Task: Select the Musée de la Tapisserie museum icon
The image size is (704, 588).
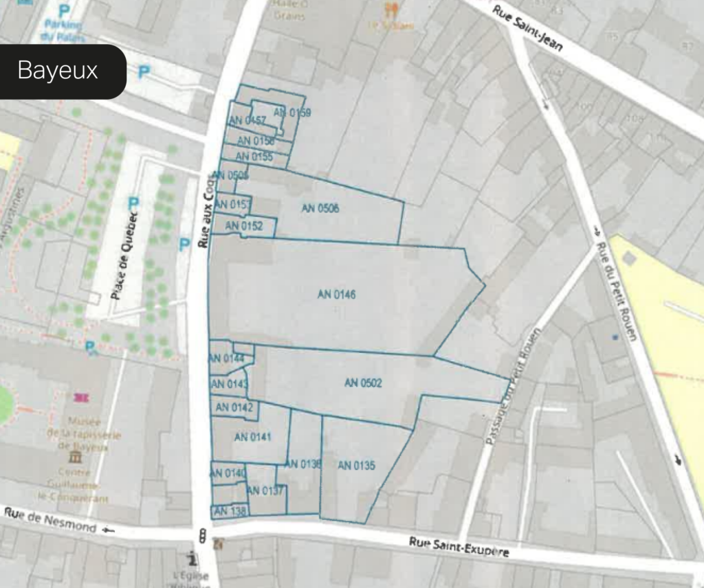Action: [x=82, y=398]
